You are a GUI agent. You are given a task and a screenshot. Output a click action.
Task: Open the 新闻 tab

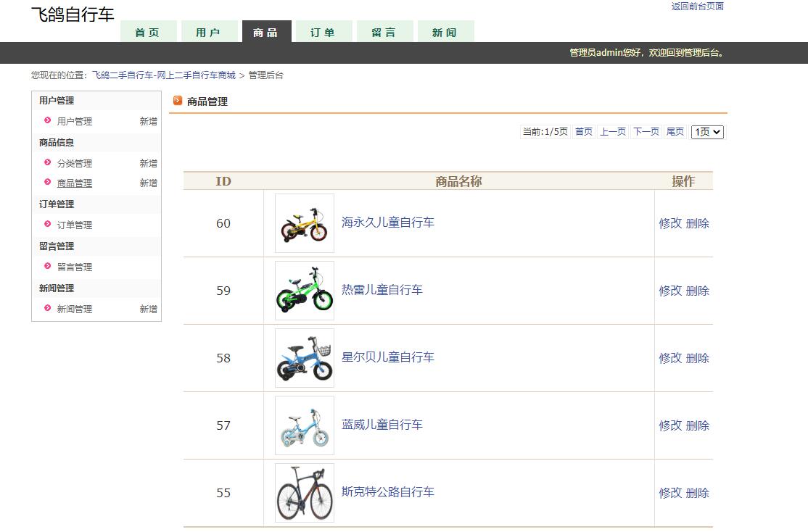tap(446, 32)
